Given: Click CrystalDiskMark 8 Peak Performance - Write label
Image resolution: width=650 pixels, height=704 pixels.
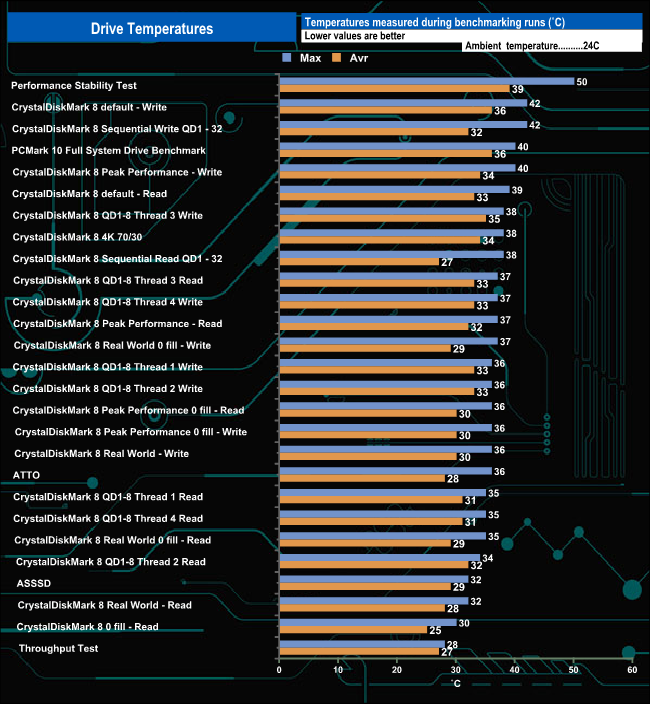Looking at the screenshot, I should (117, 172).
